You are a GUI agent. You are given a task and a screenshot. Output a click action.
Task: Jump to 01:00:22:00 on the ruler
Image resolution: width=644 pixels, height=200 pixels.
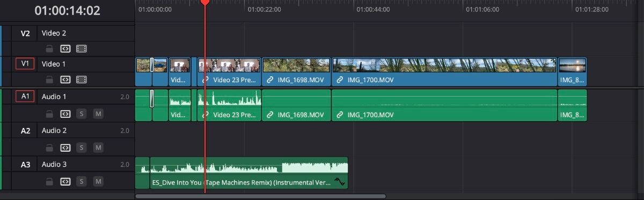pos(264,10)
